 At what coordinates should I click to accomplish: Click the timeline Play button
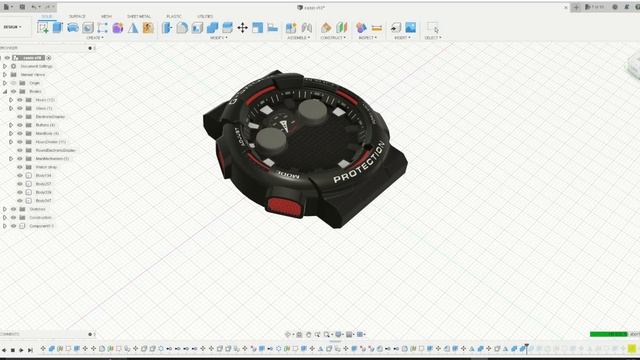21,350
